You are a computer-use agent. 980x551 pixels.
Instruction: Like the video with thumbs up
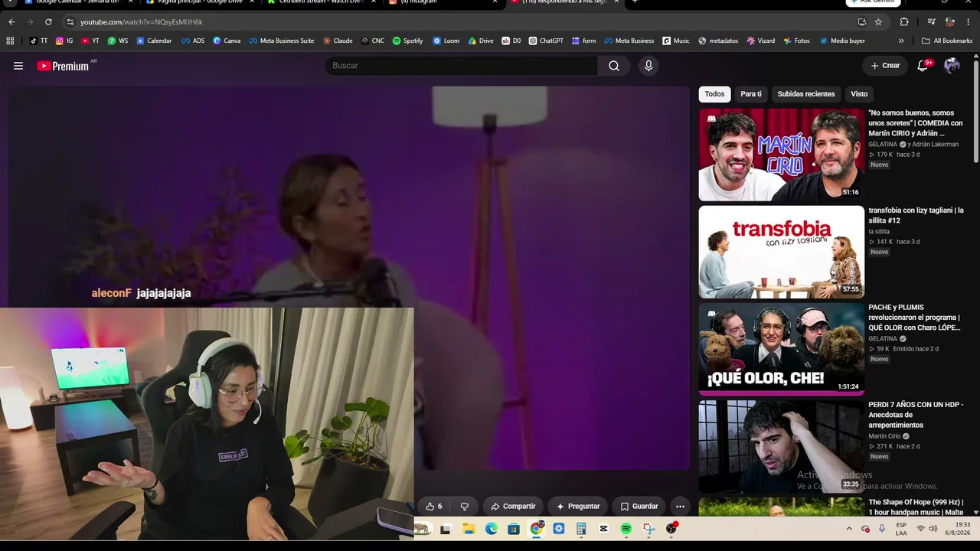coord(434,506)
